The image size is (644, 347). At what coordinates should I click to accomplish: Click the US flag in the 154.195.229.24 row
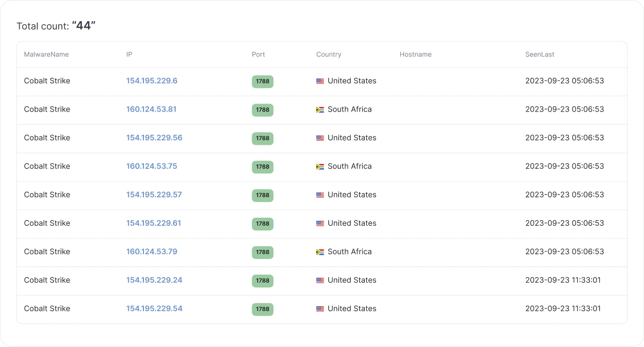320,281
